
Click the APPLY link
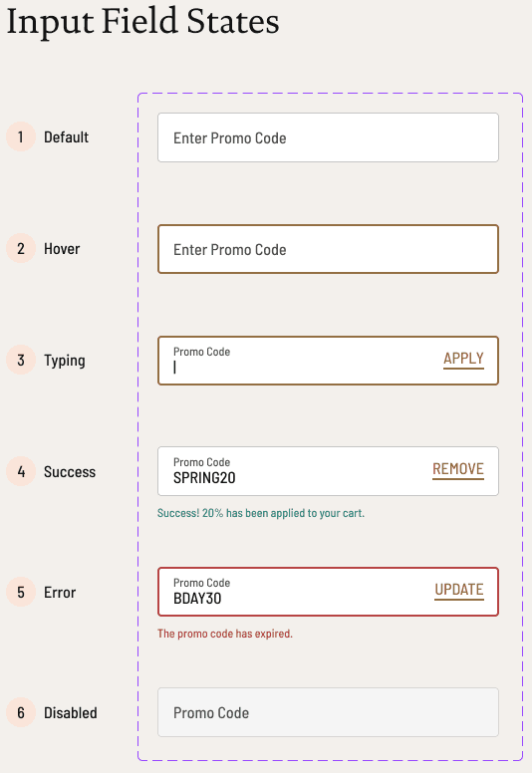point(463,359)
